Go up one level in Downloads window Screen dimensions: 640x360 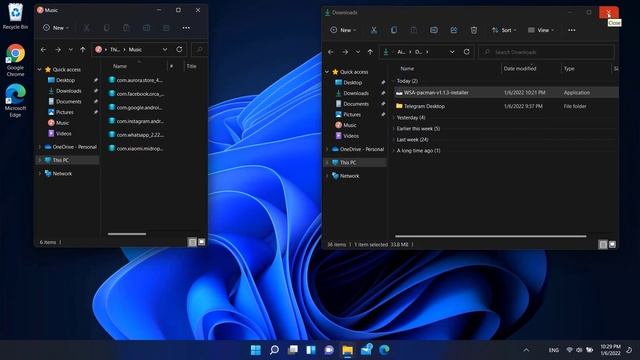370,52
